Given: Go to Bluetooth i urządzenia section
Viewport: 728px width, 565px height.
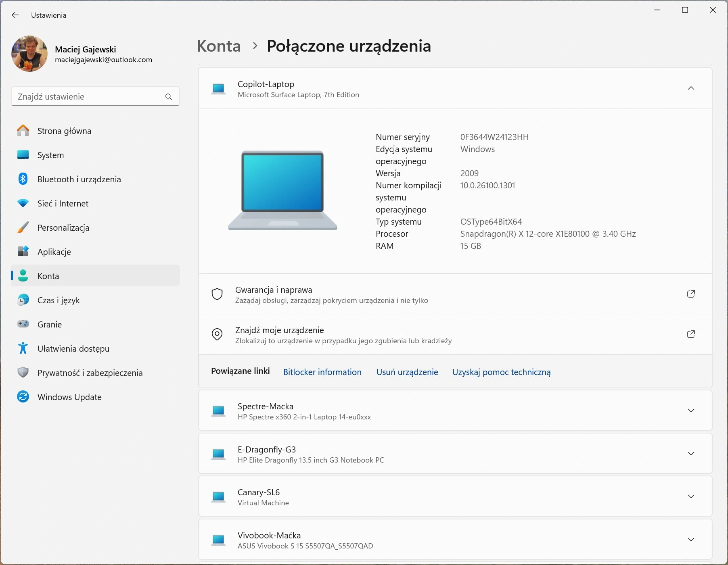Looking at the screenshot, I should (95, 179).
